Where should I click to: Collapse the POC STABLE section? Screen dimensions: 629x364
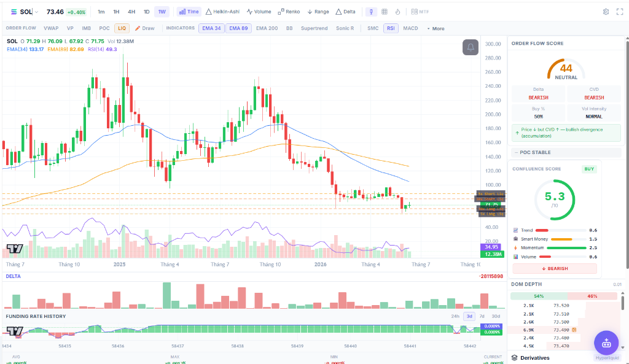tap(566, 152)
